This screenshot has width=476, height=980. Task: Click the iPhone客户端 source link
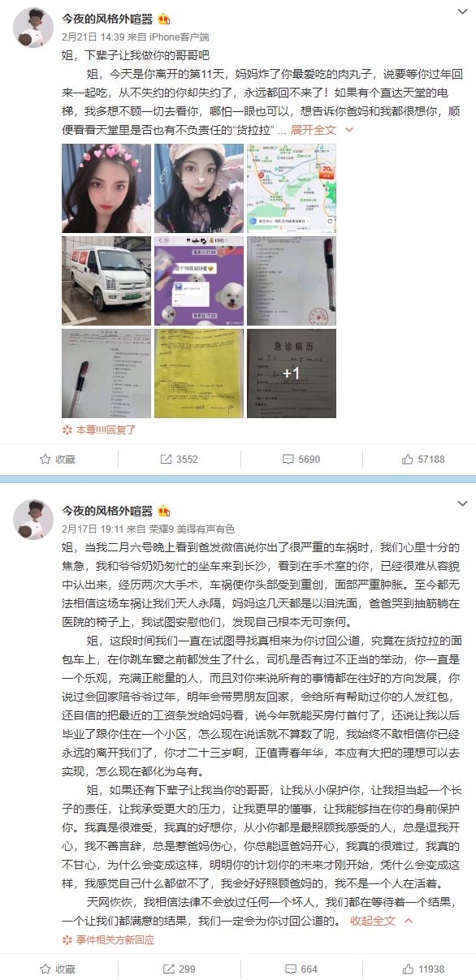(x=179, y=37)
